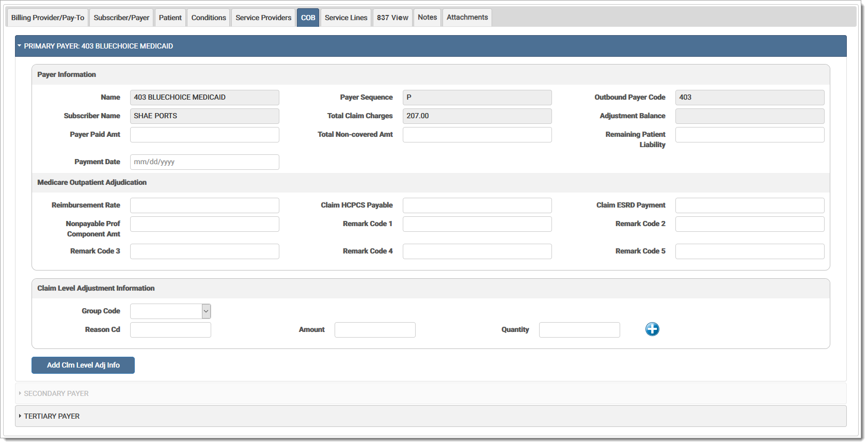Focus the Claim HCPCS Payable field
The image size is (868, 445).
(x=477, y=205)
